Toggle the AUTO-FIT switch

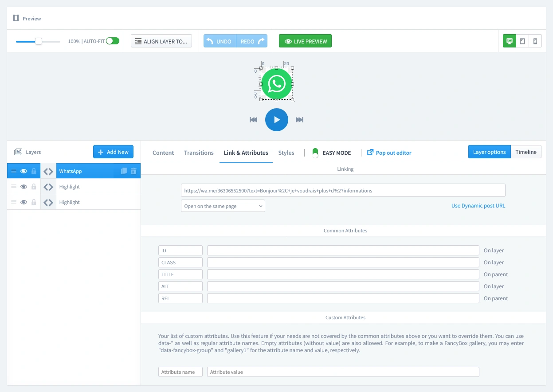(x=113, y=41)
